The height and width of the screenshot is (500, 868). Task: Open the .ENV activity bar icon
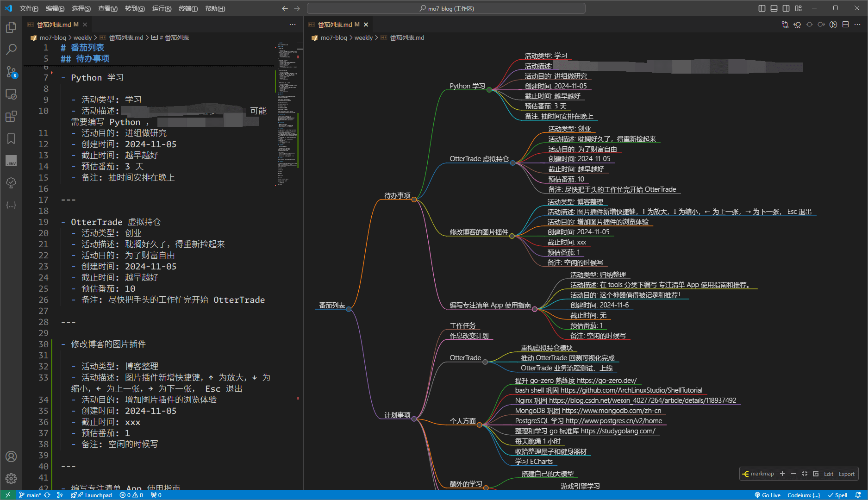coord(11,161)
